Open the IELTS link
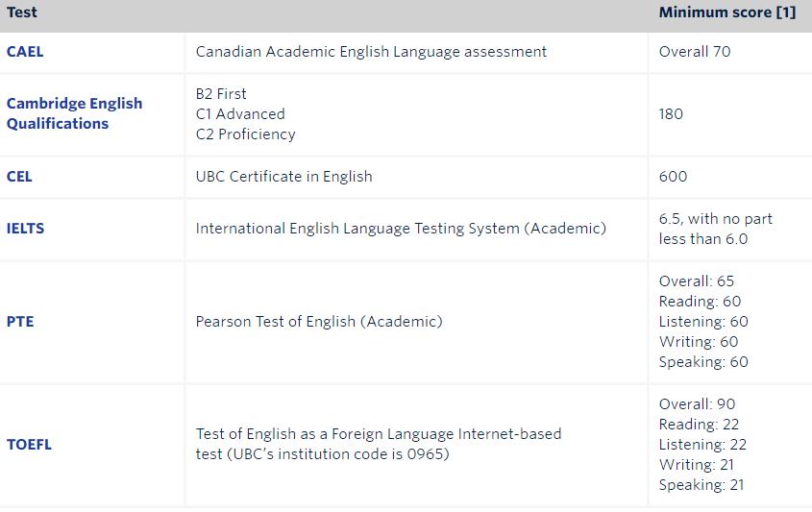The width and height of the screenshot is (812, 512). (25, 229)
